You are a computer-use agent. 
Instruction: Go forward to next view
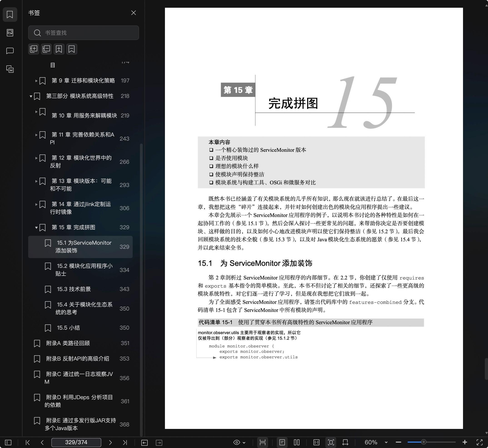tap(159, 443)
